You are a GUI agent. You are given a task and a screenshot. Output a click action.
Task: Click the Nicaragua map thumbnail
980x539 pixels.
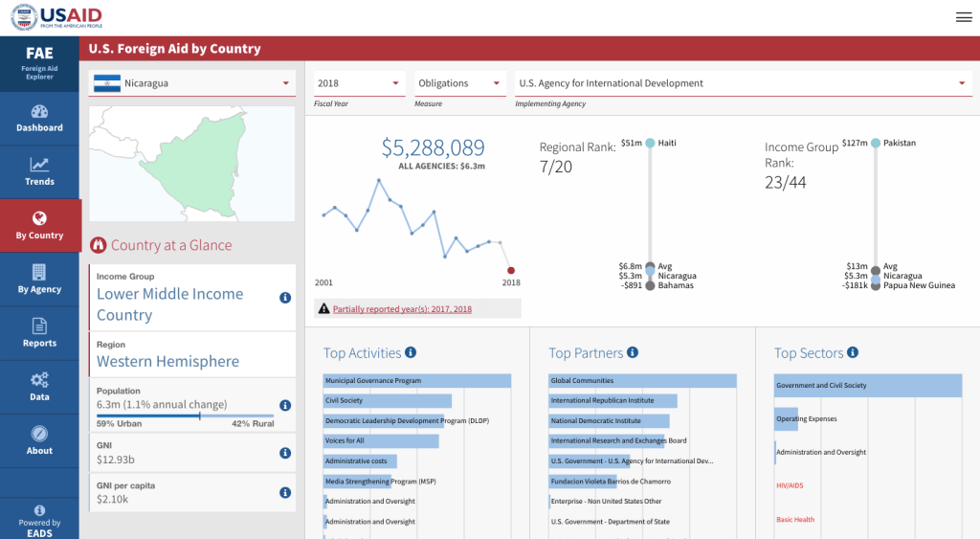pos(191,163)
